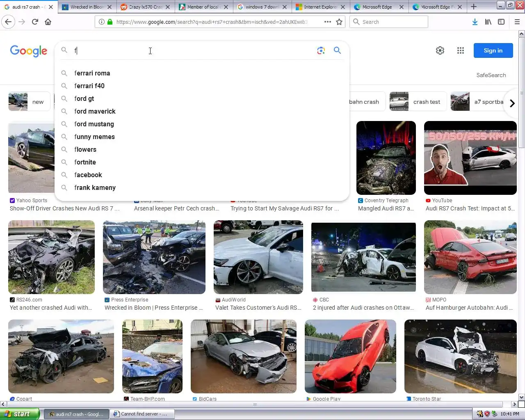Switch to first Microsoft Edge tab

click(x=379, y=7)
